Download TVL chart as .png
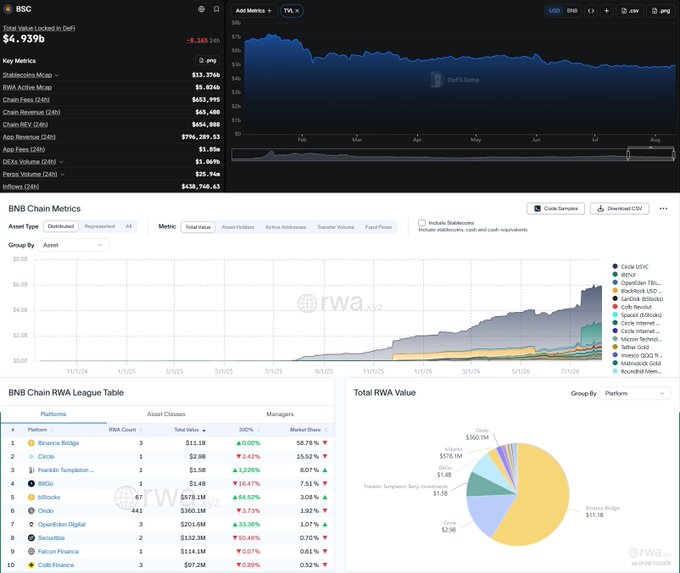The image size is (680, 573). [x=661, y=11]
